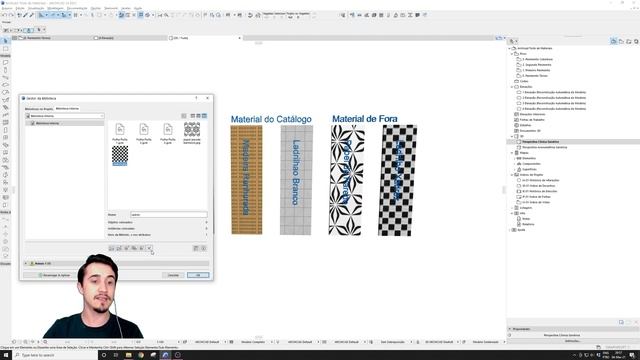Open Project Map view in Navigator

[613, 41]
